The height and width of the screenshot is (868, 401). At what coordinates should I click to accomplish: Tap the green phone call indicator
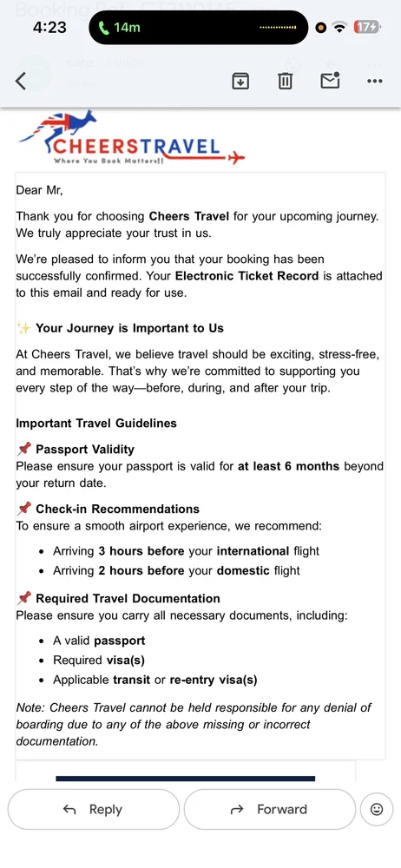tap(120, 27)
